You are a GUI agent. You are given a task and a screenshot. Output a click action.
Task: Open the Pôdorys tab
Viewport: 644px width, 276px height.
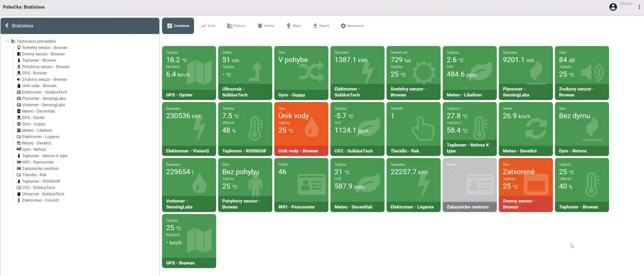tap(236, 26)
